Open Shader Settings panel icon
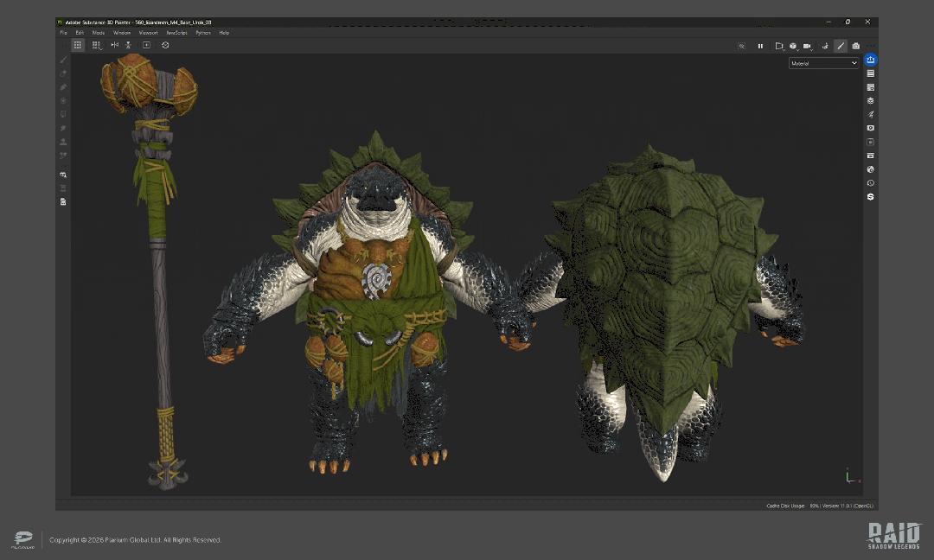 click(x=870, y=142)
